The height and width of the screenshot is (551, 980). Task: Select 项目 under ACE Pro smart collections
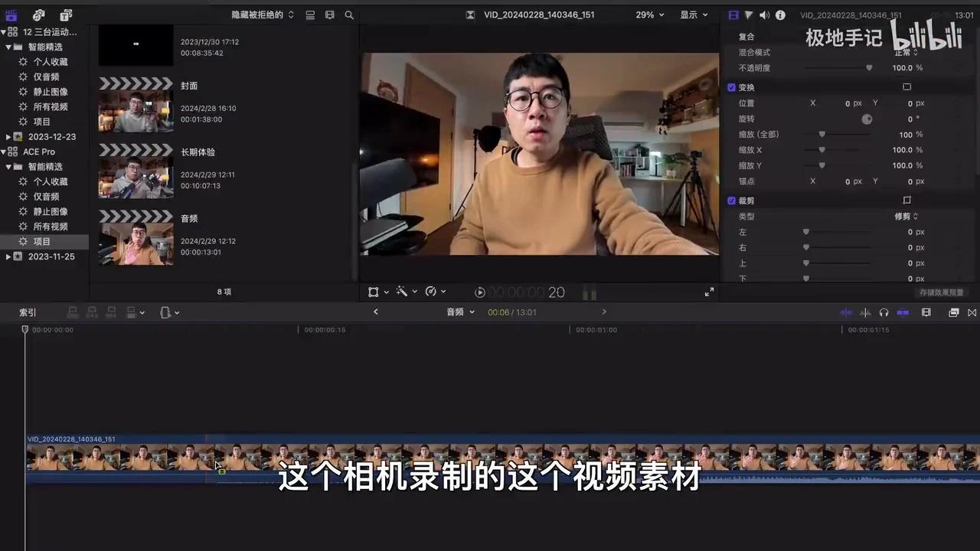point(42,242)
